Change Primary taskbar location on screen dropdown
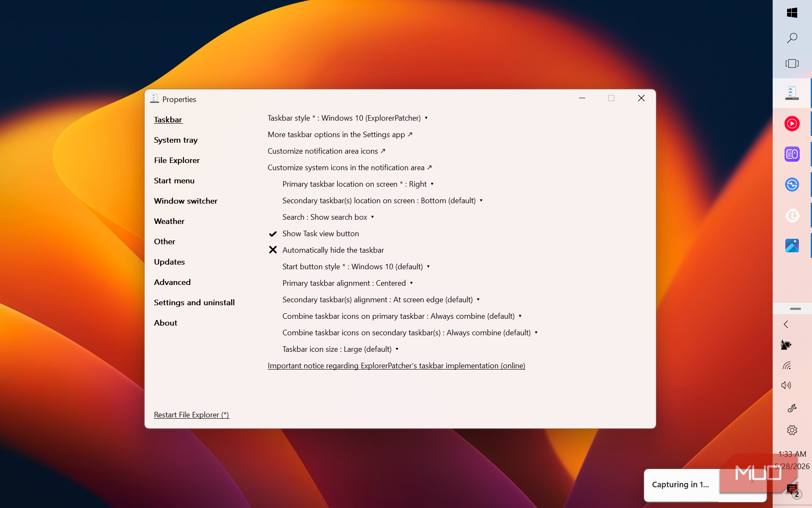Image resolution: width=812 pixels, height=508 pixels. pyautogui.click(x=358, y=184)
